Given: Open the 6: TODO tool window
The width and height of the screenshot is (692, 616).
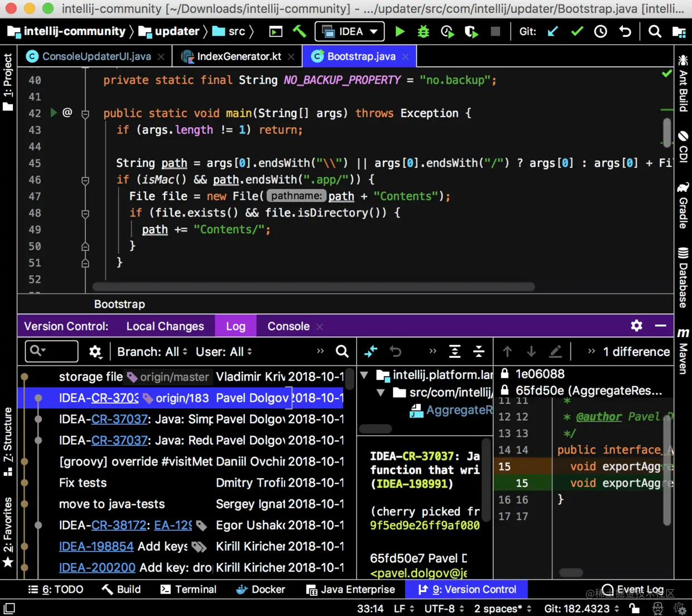Looking at the screenshot, I should [x=56, y=589].
